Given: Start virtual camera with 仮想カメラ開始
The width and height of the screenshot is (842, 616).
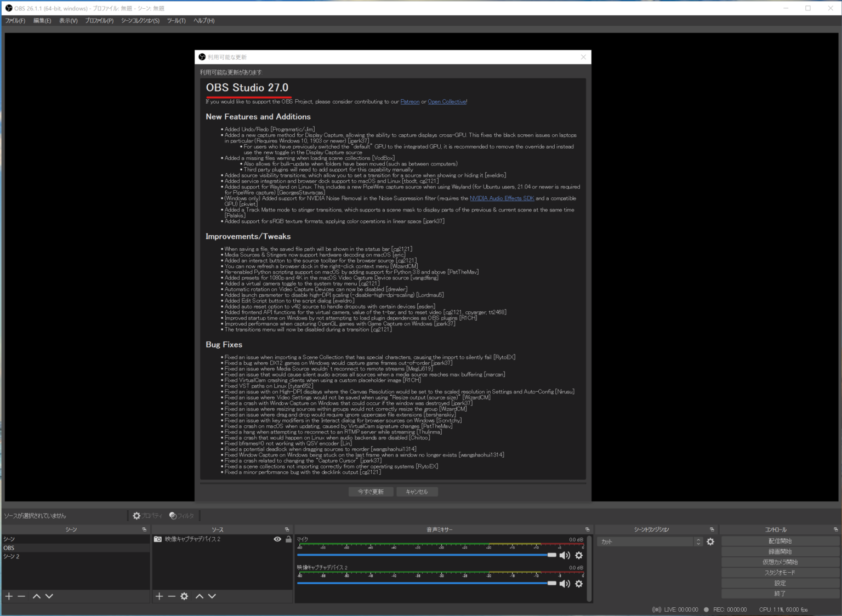Looking at the screenshot, I should tap(780, 562).
